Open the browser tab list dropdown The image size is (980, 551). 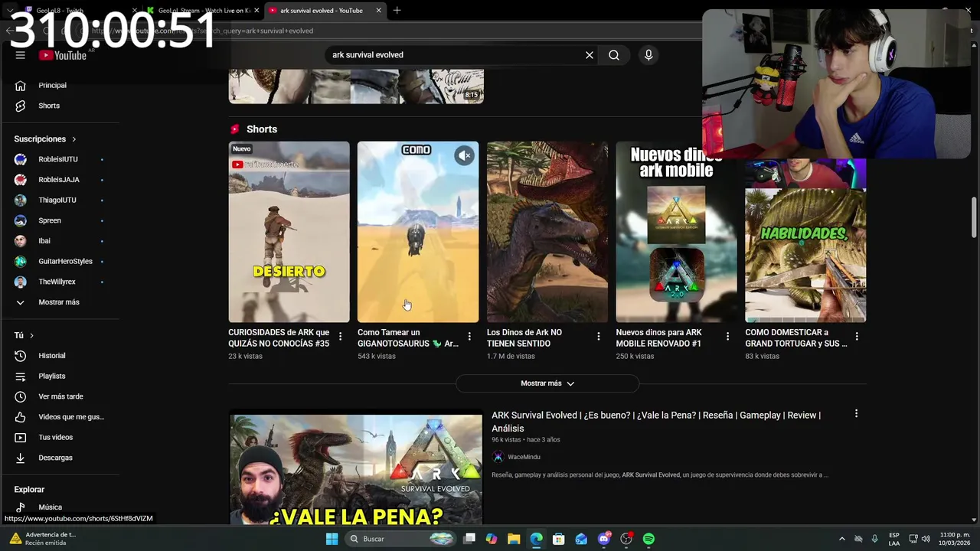click(10, 11)
